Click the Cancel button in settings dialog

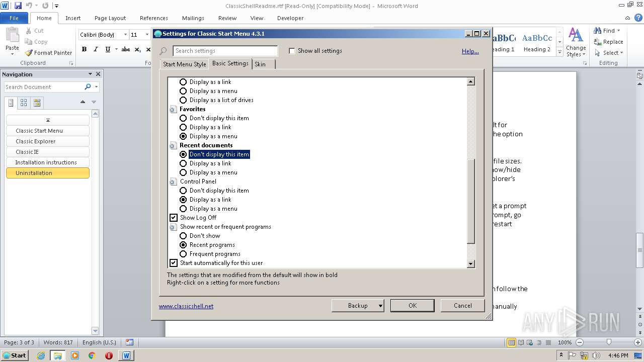pos(463,306)
